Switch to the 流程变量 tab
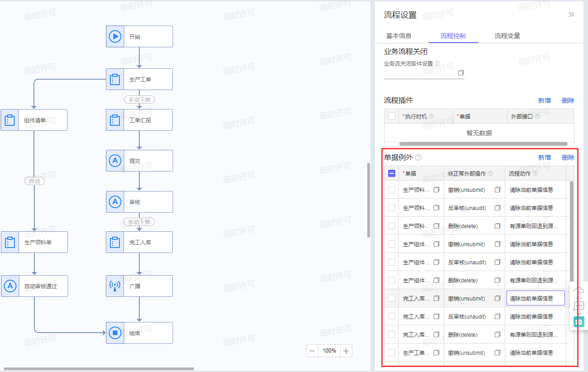Image resolution: width=588 pixels, height=372 pixels. pos(507,36)
